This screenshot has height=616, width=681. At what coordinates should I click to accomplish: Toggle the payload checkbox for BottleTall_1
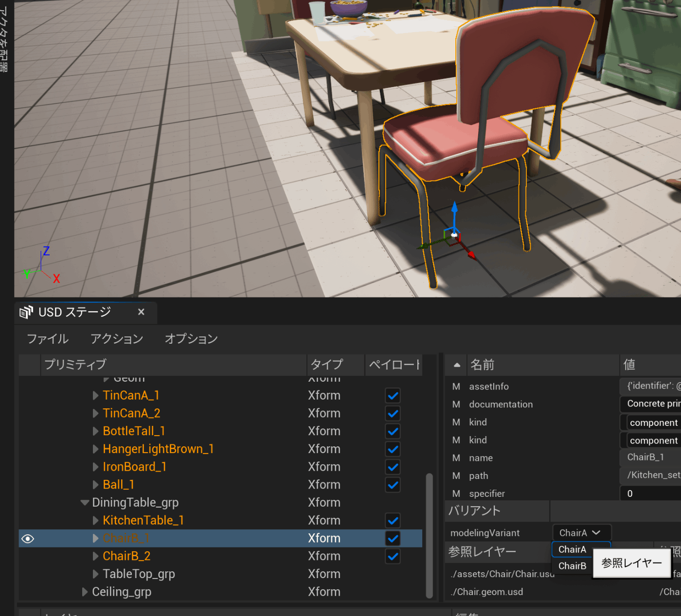(393, 431)
